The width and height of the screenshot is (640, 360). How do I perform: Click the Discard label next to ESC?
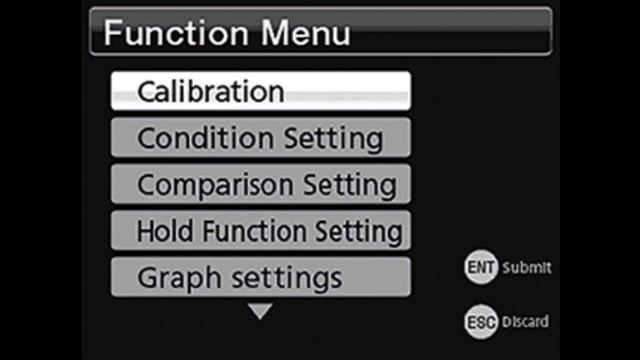point(525,322)
